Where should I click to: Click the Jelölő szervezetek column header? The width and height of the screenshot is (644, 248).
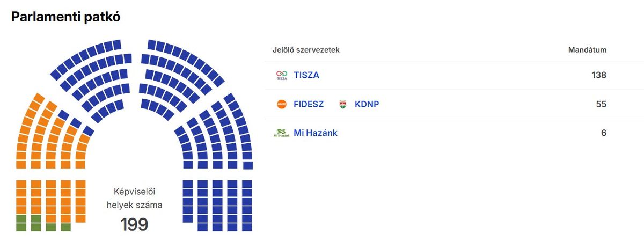[x=306, y=50]
